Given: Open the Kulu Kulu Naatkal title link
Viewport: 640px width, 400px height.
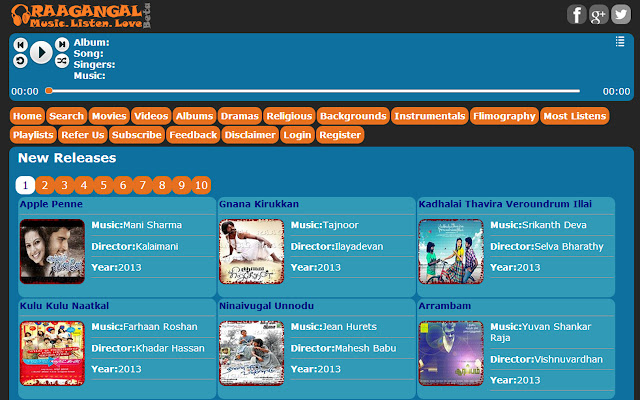Looking at the screenshot, I should 64,306.
